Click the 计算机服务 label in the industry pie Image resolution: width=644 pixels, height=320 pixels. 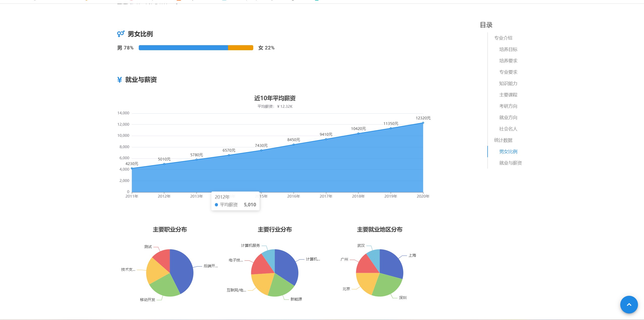[250, 245]
